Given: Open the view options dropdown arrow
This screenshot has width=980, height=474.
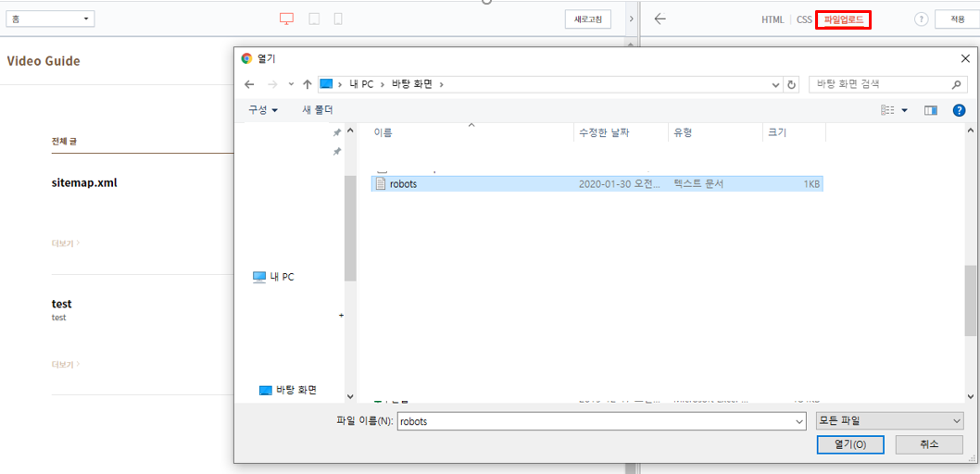Looking at the screenshot, I should 904,110.
